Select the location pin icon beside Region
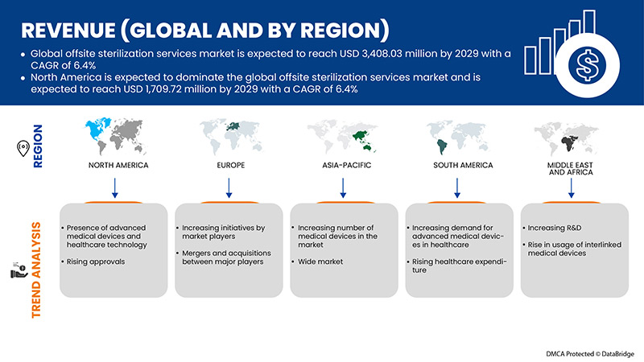644x362 pixels. (23, 149)
